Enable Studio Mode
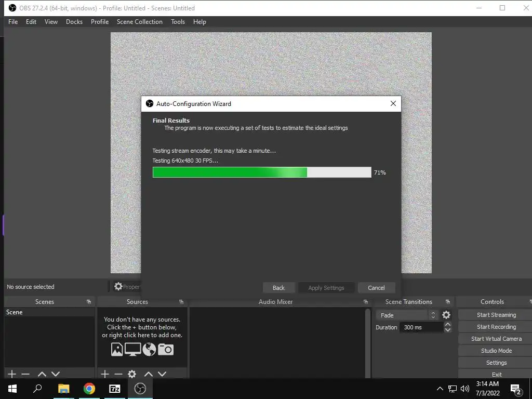This screenshot has height=399, width=532. pyautogui.click(x=496, y=351)
